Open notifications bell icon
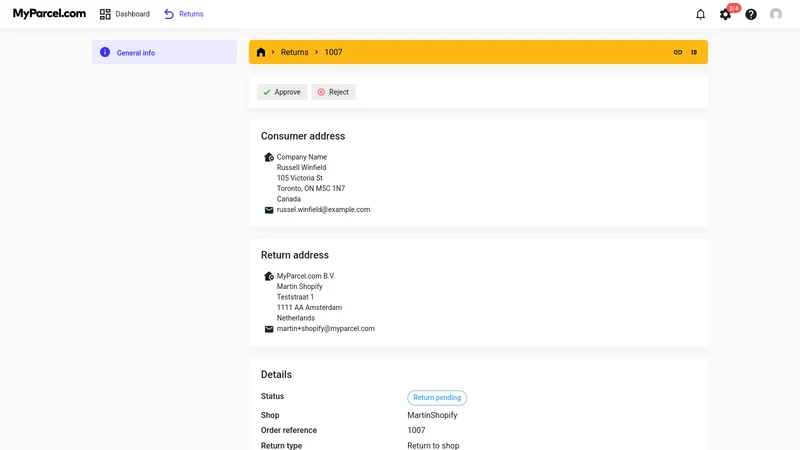Screen dimensions: 800x450 pos(701,14)
